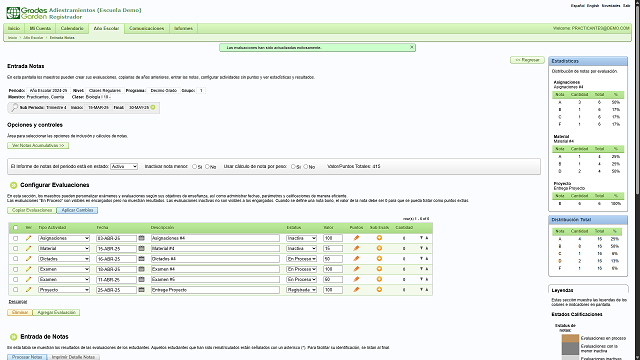Open the Inicio menu tab
Viewport: 640px width, 360px height.
[x=14, y=29]
